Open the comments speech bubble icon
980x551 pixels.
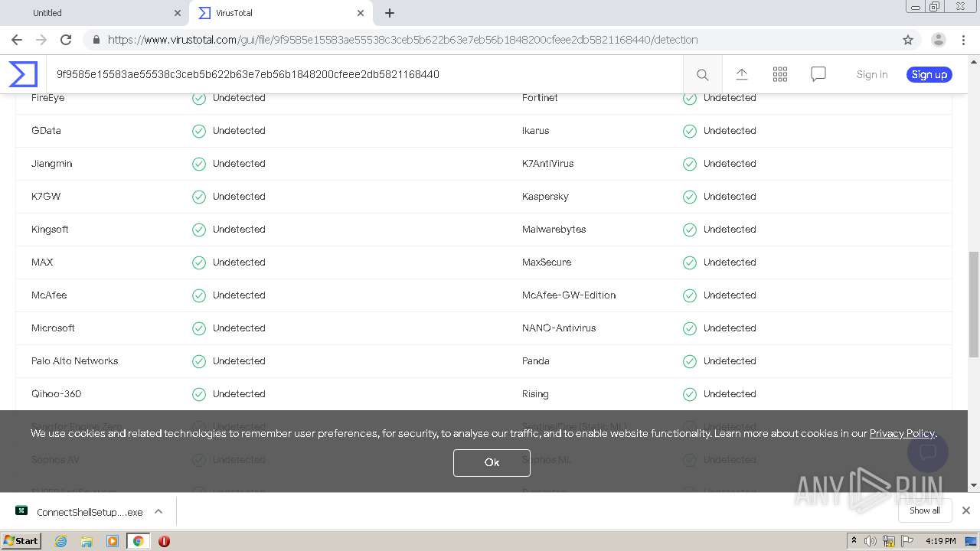pos(818,74)
